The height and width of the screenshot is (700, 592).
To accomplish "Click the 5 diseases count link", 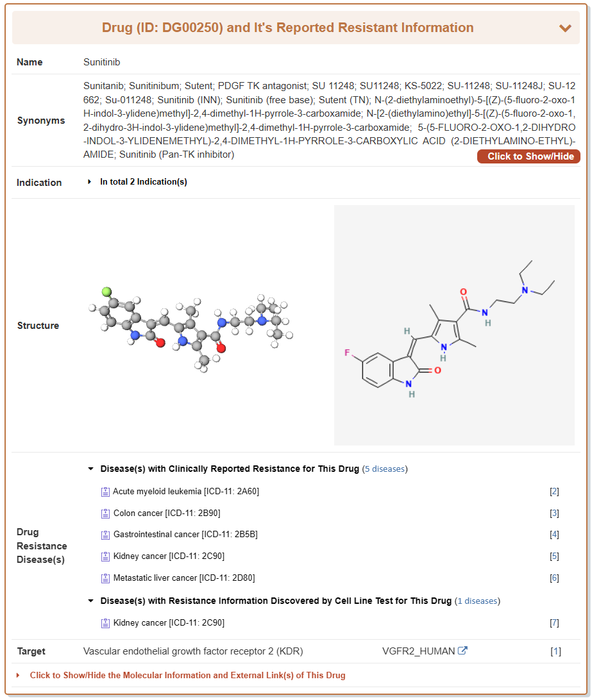I will 385,469.
